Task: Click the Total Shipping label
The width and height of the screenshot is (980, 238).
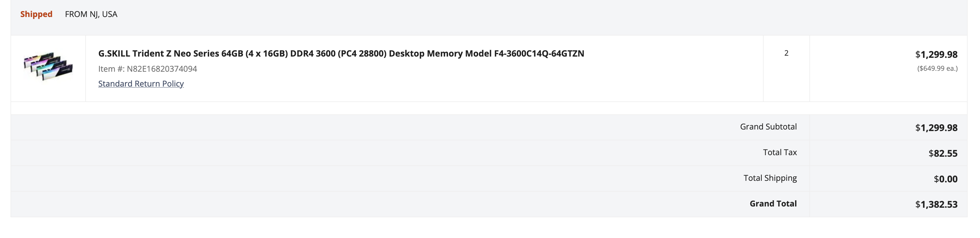Action: pos(770,178)
